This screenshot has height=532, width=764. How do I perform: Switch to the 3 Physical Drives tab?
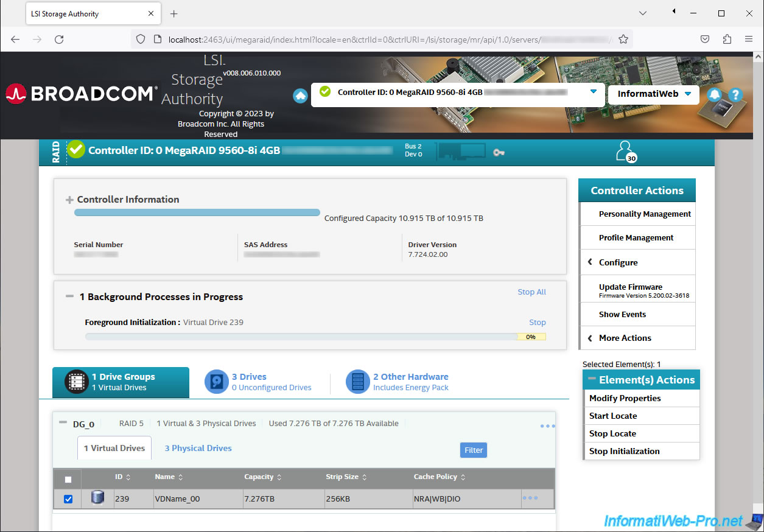click(198, 448)
